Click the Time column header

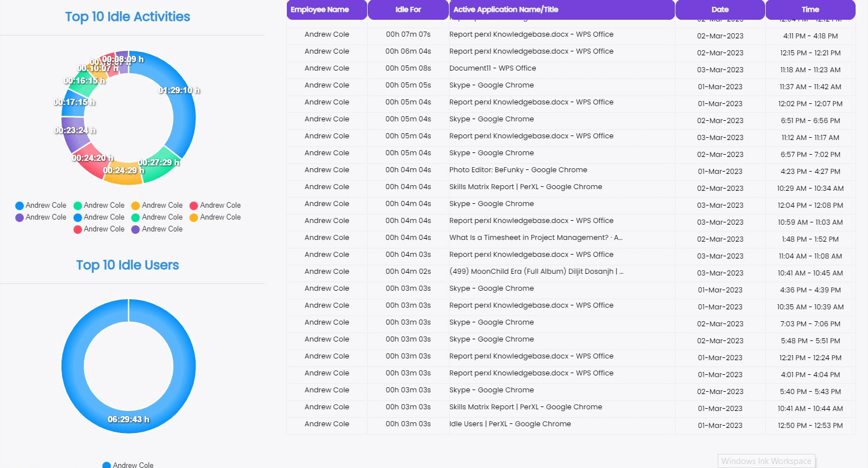810,10
